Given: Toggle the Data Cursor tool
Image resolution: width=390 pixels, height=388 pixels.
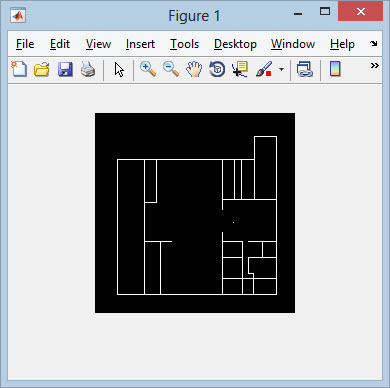Looking at the screenshot, I should coord(240,69).
